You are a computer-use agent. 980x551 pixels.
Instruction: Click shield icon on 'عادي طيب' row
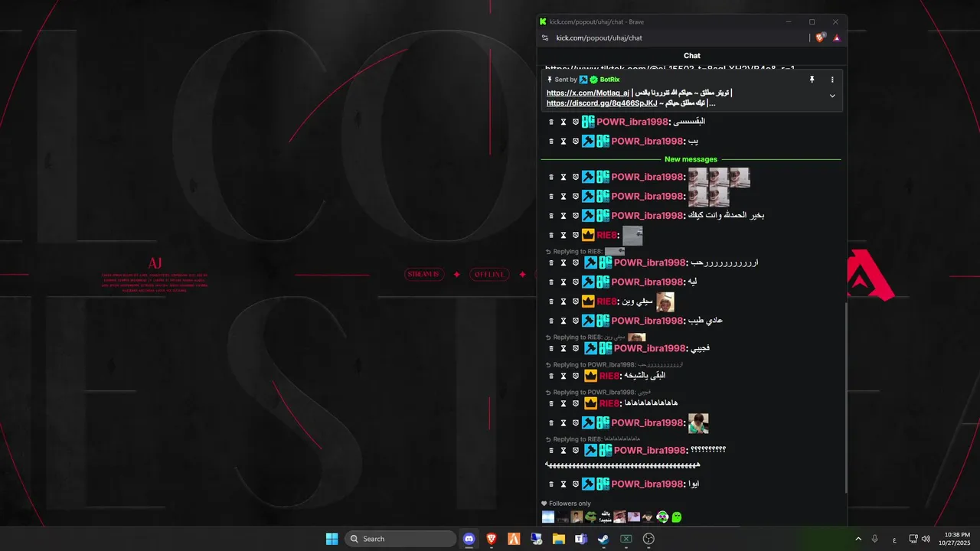coord(576,321)
